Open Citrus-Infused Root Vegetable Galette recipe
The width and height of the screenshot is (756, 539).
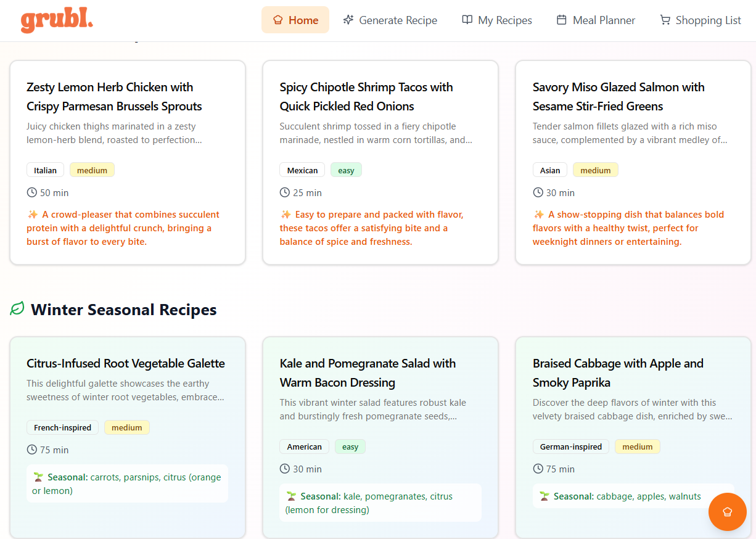pos(126,363)
